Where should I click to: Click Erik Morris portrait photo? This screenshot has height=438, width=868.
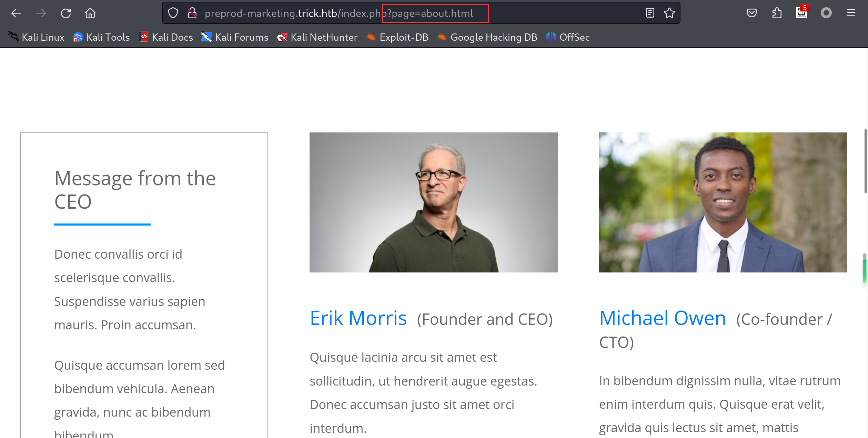coord(433,202)
